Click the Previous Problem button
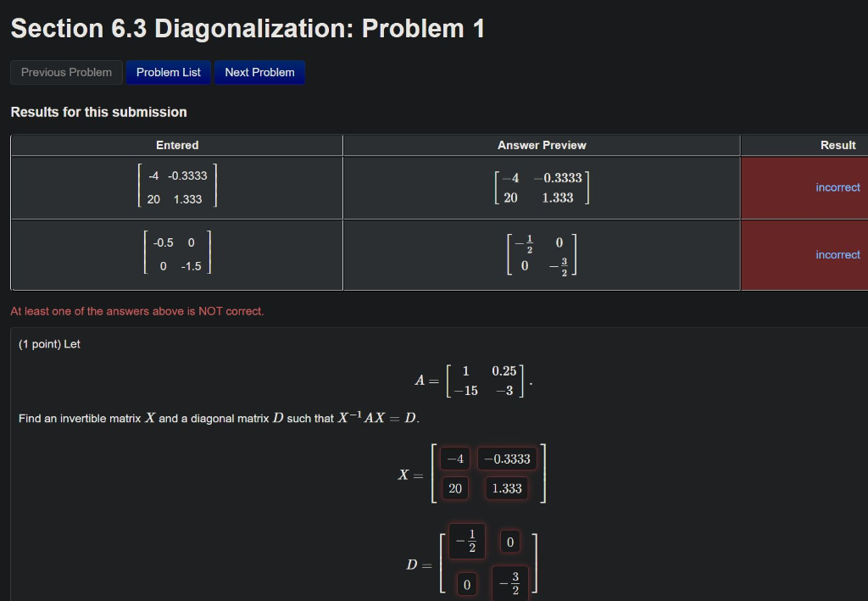868x601 pixels. click(x=66, y=72)
